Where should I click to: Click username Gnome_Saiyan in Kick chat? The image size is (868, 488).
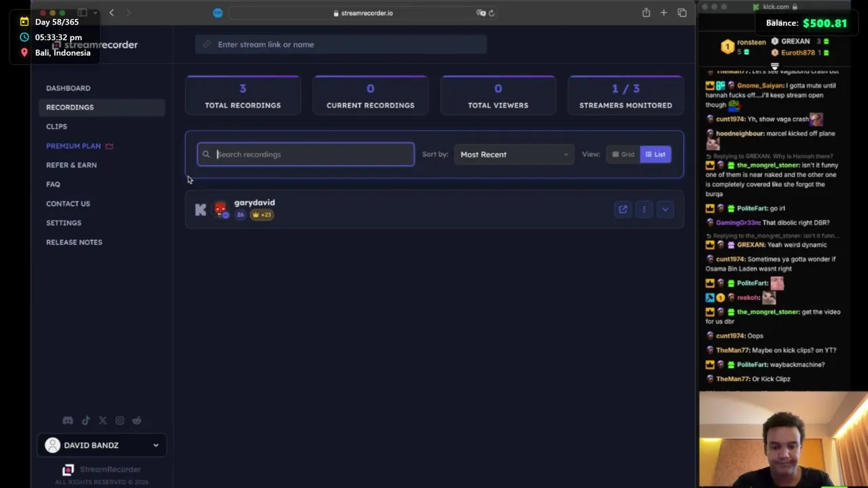click(x=759, y=86)
